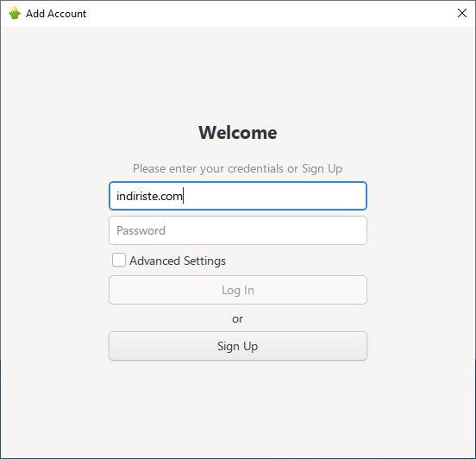Viewport: 476px width, 459px height.
Task: Click the 'or' separator text
Action: click(x=238, y=319)
